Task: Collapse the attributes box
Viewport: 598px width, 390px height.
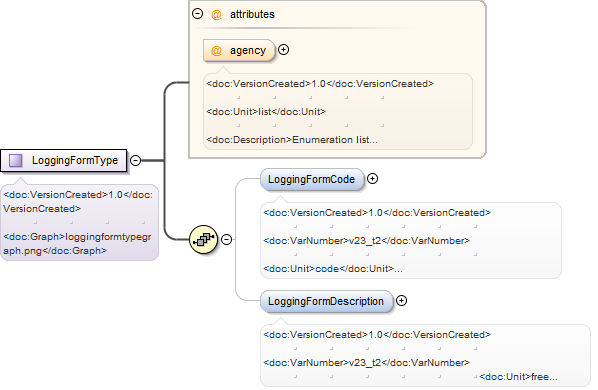Action: (x=197, y=14)
